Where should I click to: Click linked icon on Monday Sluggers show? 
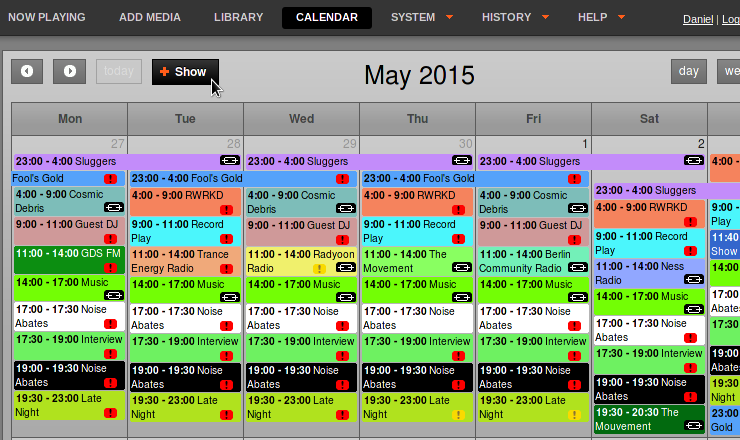(230, 161)
